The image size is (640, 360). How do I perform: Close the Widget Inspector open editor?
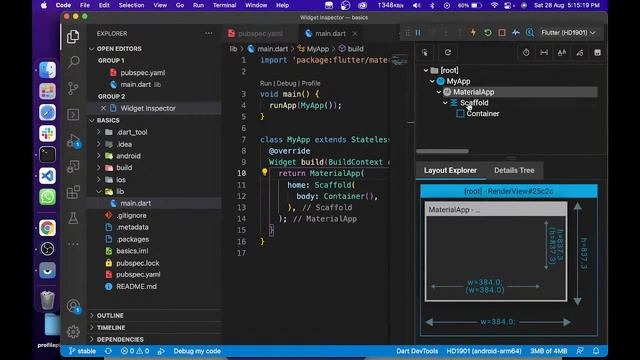coord(103,108)
